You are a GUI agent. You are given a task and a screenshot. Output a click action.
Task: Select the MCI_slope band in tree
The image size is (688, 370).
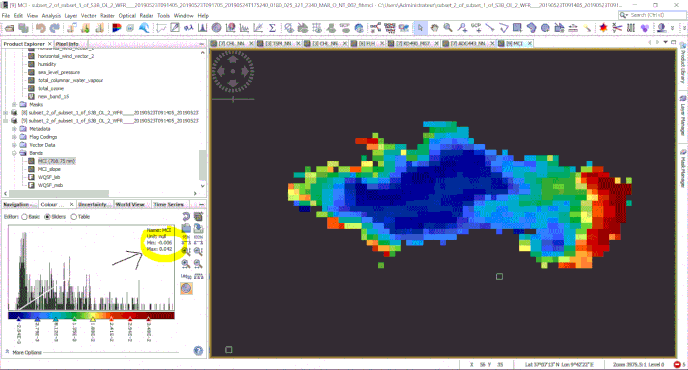[49, 169]
